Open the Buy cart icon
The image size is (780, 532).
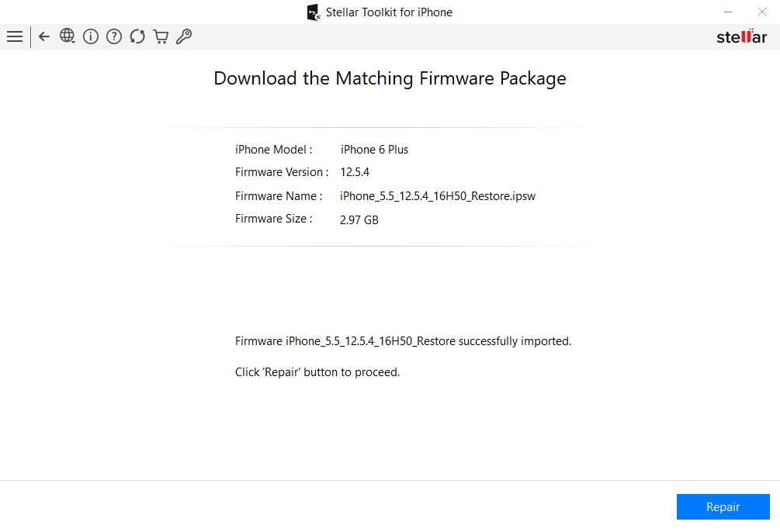tap(161, 36)
